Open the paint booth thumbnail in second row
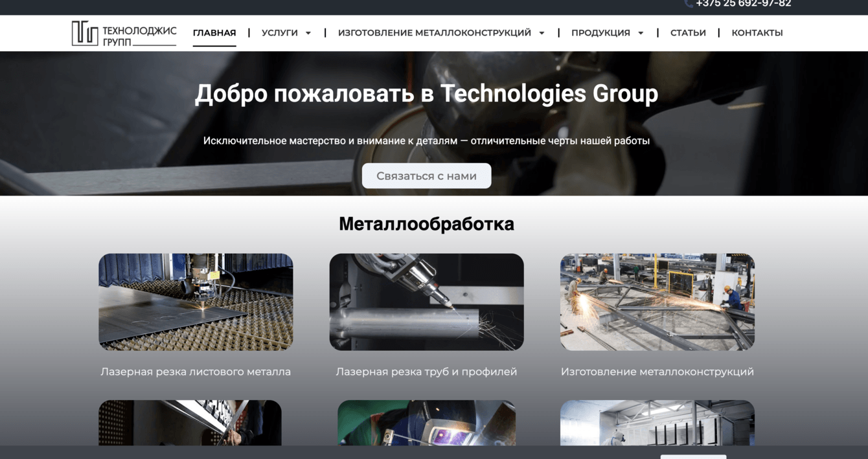 pos(657,423)
